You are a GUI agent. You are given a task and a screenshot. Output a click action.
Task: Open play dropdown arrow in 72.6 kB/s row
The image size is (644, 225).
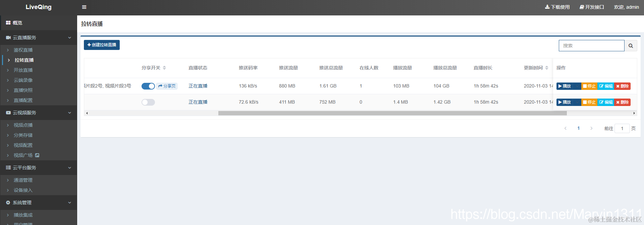tap(577, 102)
